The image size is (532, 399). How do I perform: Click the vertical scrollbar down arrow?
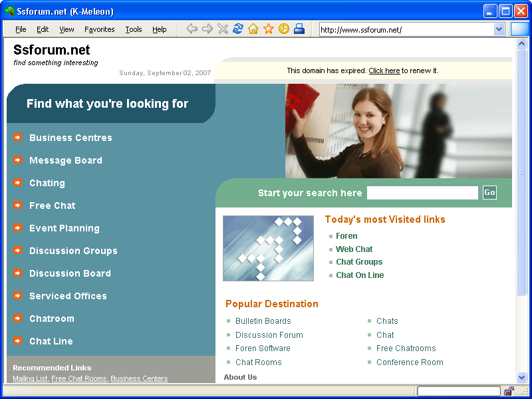click(x=521, y=377)
